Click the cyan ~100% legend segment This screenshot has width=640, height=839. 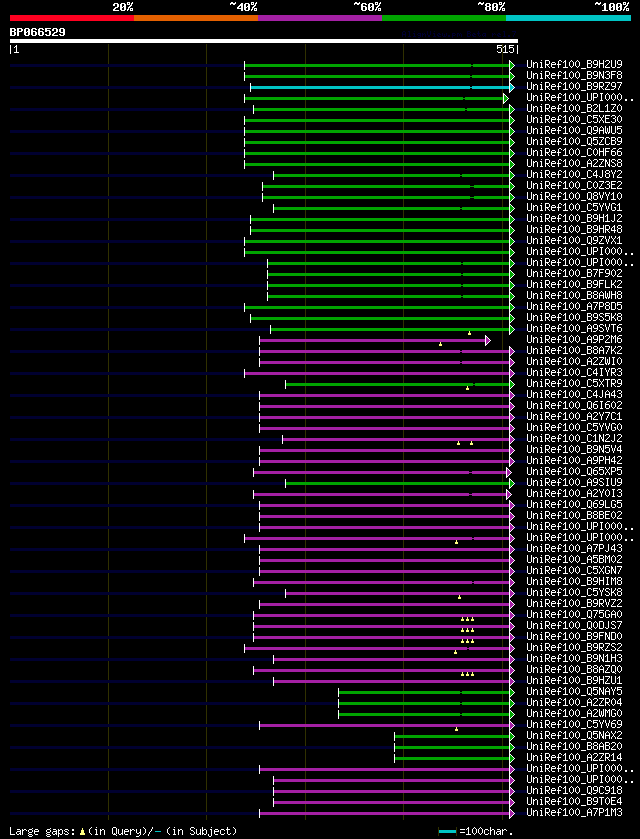point(568,18)
